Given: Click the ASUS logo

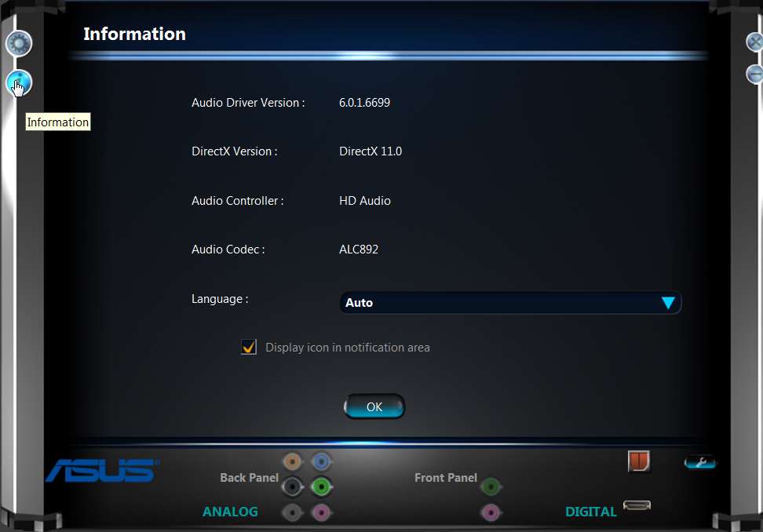Looking at the screenshot, I should [103, 470].
